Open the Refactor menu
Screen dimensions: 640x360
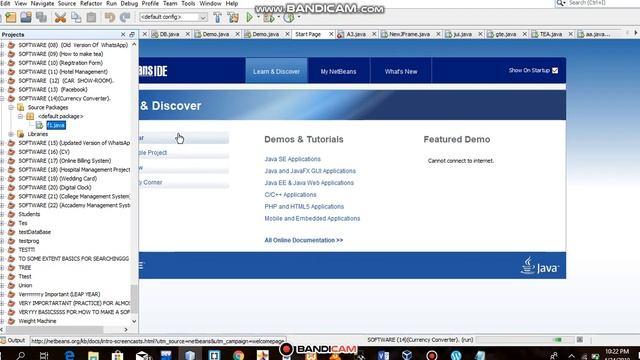[x=91, y=3]
